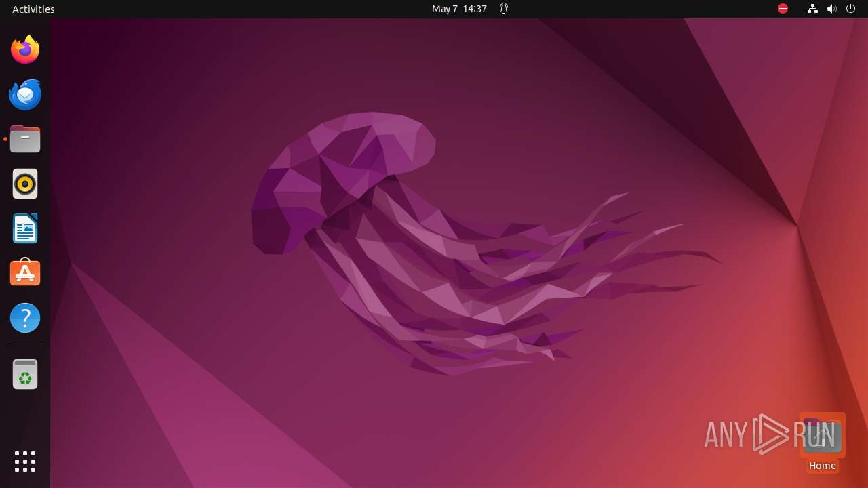This screenshot has width=868, height=488.
Task: Click the red do-not-enter status icon
Action: (783, 9)
